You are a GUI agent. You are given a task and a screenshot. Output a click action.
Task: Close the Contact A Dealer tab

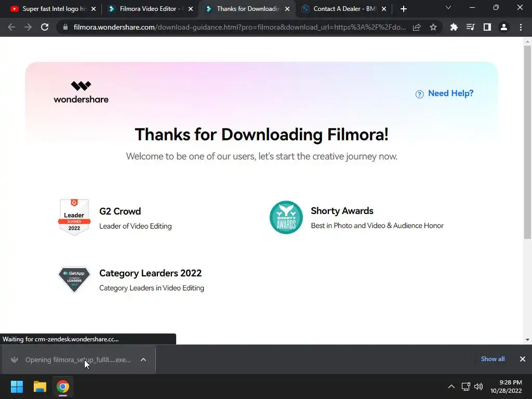coord(384,9)
